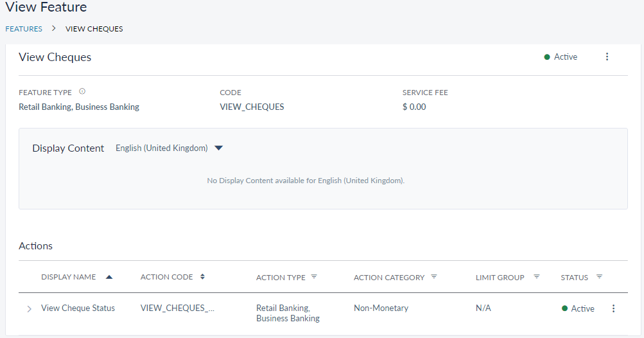Go back to Features via the breadcrumb

pyautogui.click(x=24, y=29)
